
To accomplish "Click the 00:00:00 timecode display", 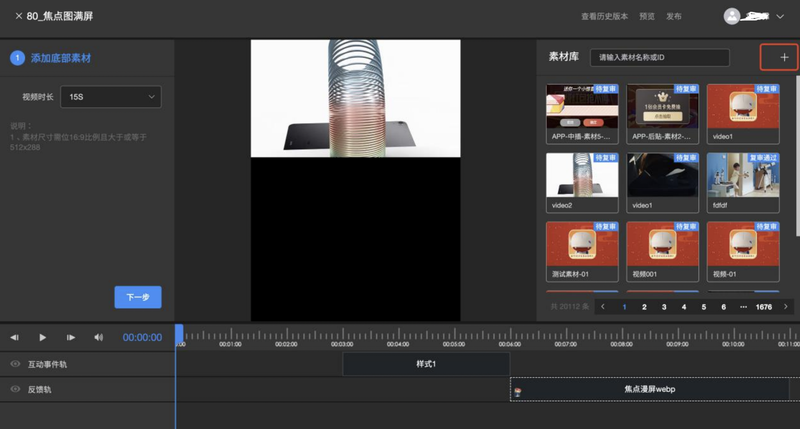I will (x=142, y=337).
